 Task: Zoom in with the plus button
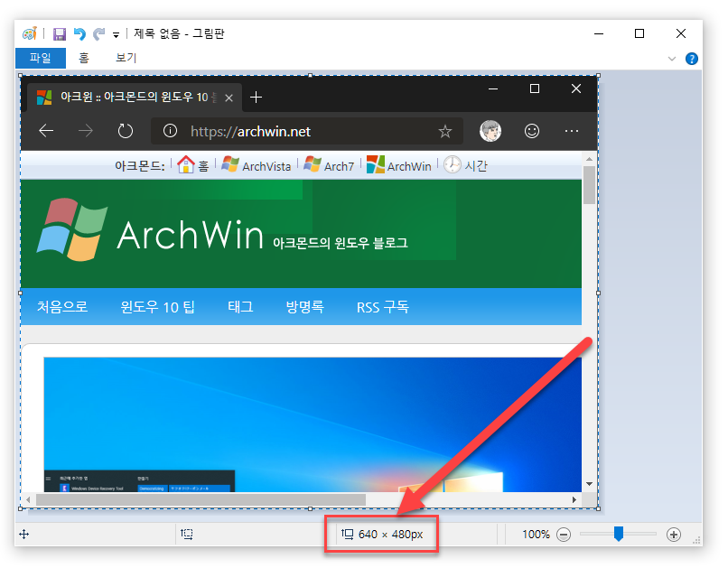pyautogui.click(x=673, y=535)
